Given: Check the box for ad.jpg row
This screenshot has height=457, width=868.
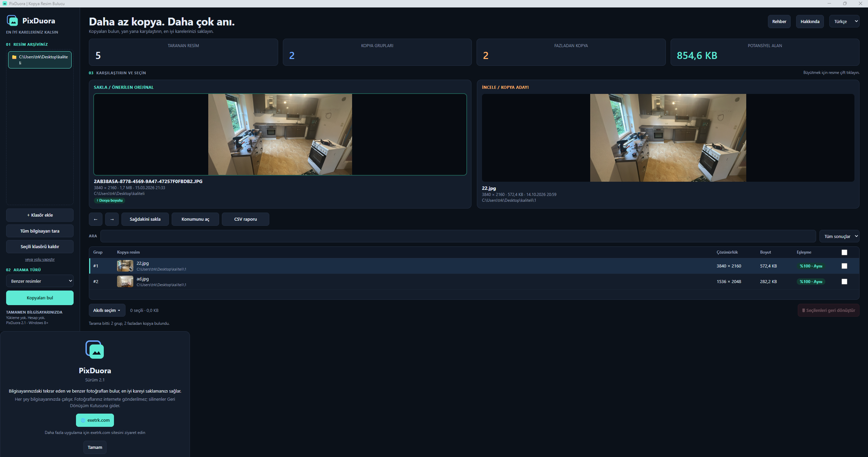Looking at the screenshot, I should 844,281.
